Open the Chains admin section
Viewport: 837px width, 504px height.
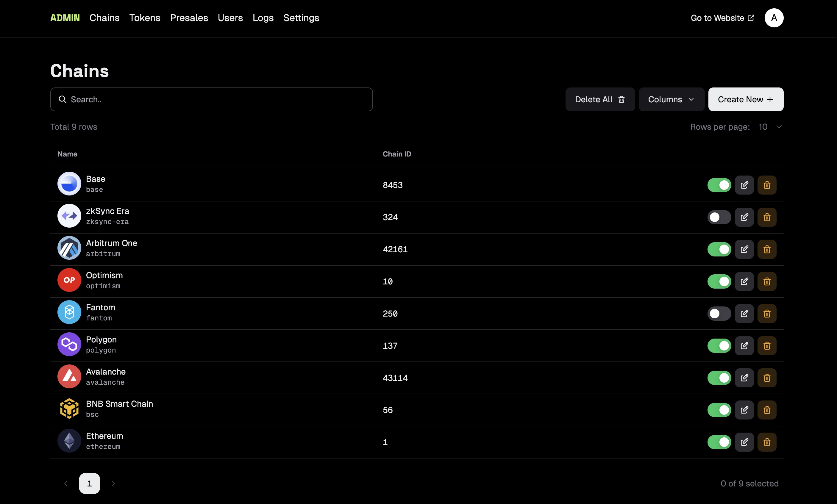tap(104, 18)
